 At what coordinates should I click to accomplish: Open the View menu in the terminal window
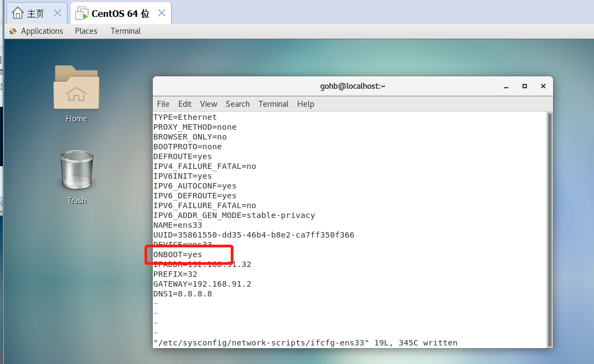[208, 104]
